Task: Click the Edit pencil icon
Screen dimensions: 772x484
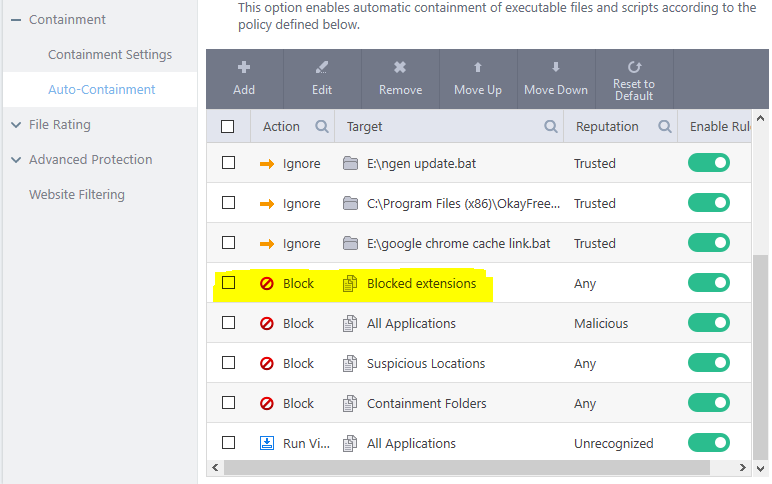Action: pyautogui.click(x=322, y=68)
